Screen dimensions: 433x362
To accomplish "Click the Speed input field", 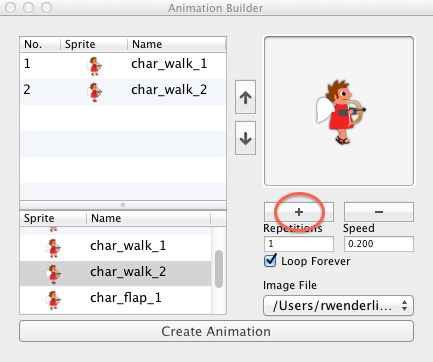I will coord(379,244).
